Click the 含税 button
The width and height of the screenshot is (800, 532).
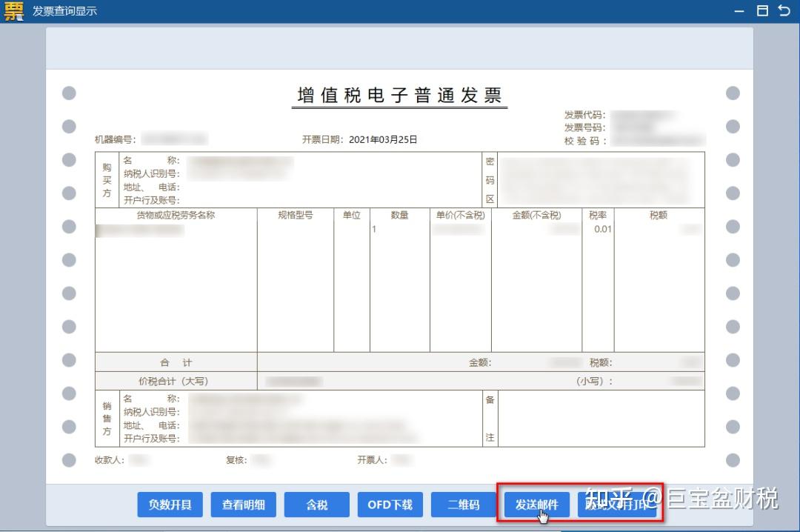tap(317, 505)
